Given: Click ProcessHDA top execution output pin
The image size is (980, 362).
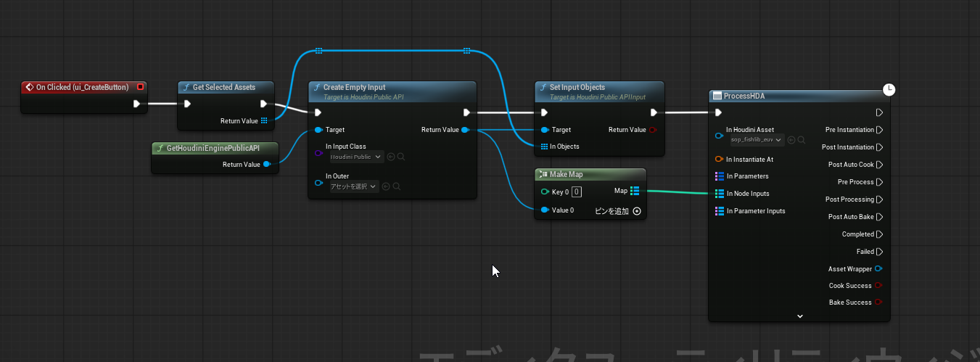Looking at the screenshot, I should point(879,112).
